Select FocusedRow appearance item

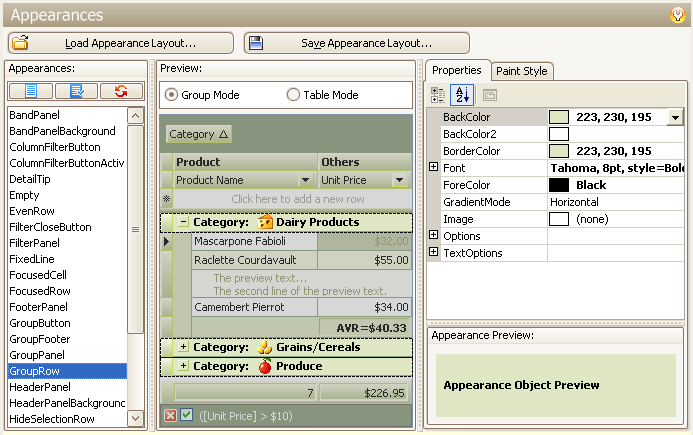click(67, 291)
